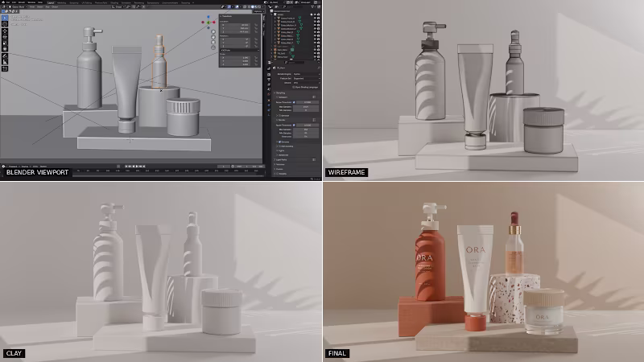Click the viewport pan hand gizmo
644x362 pixels.
[x=213, y=37]
